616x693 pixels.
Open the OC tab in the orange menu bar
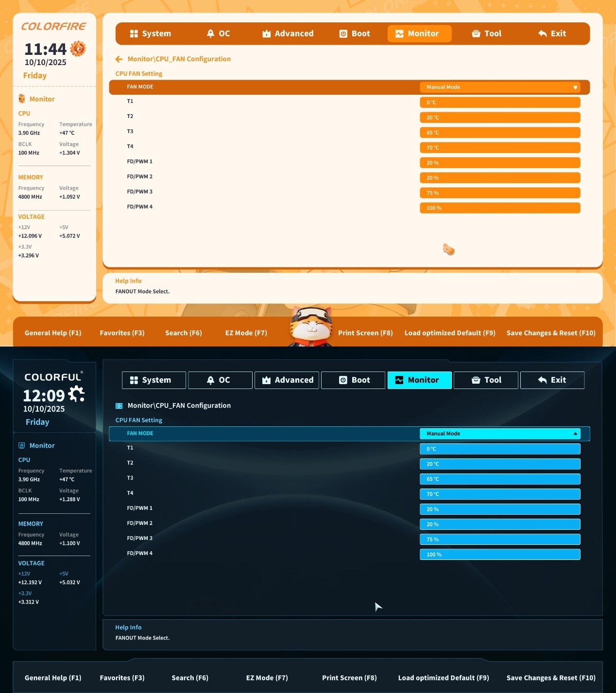pos(218,34)
